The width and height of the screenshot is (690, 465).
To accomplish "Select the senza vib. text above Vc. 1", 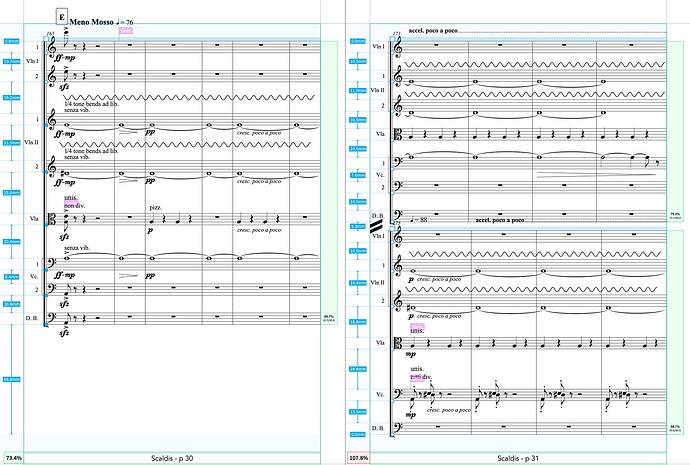I will coord(77,248).
